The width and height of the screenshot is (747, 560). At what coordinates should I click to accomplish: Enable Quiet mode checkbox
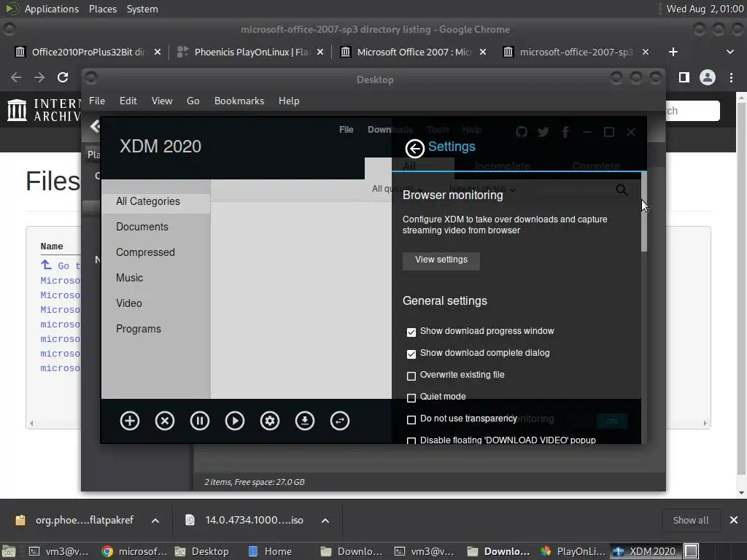(411, 397)
